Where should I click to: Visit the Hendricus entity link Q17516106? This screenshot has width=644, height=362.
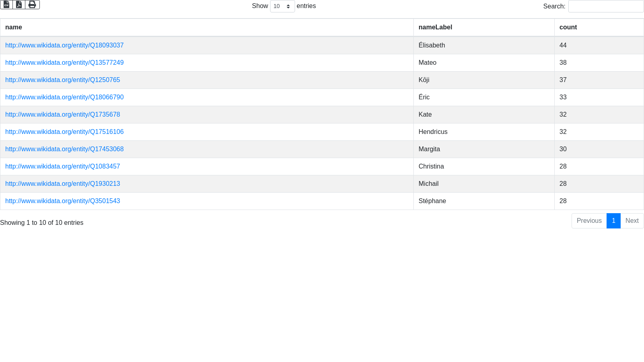coord(64,132)
